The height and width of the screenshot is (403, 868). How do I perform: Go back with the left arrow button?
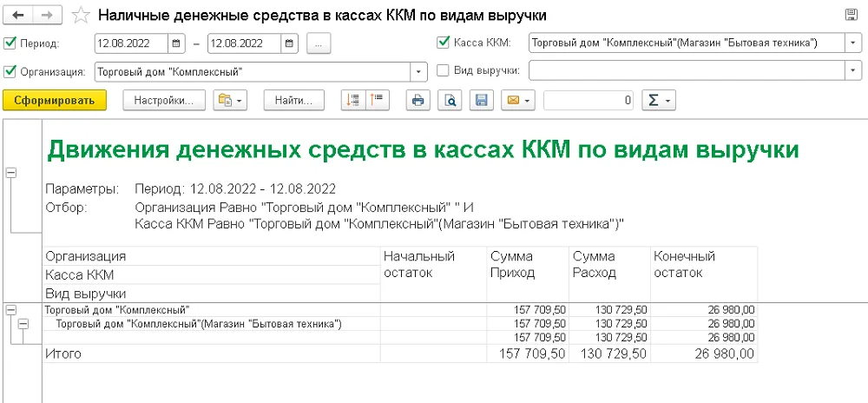click(18, 16)
